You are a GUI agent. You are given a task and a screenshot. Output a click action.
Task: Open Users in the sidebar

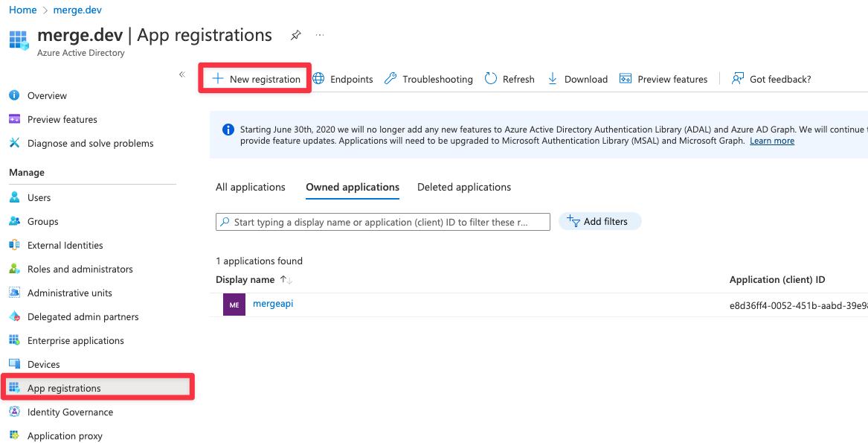(39, 197)
